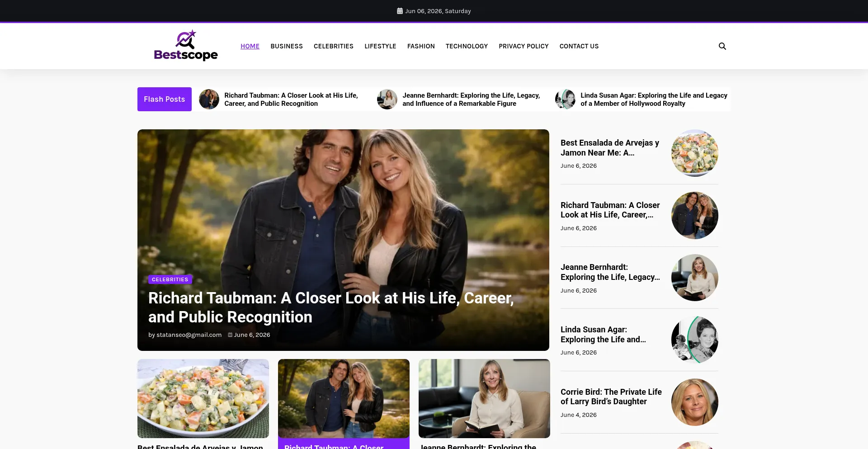Click sidebar Richard Taubman round thumbnail

coord(695,215)
